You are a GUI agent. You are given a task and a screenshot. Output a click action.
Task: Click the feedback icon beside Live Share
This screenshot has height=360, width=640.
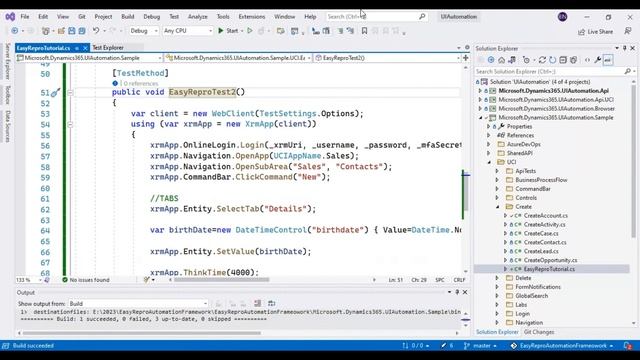pos(628,31)
